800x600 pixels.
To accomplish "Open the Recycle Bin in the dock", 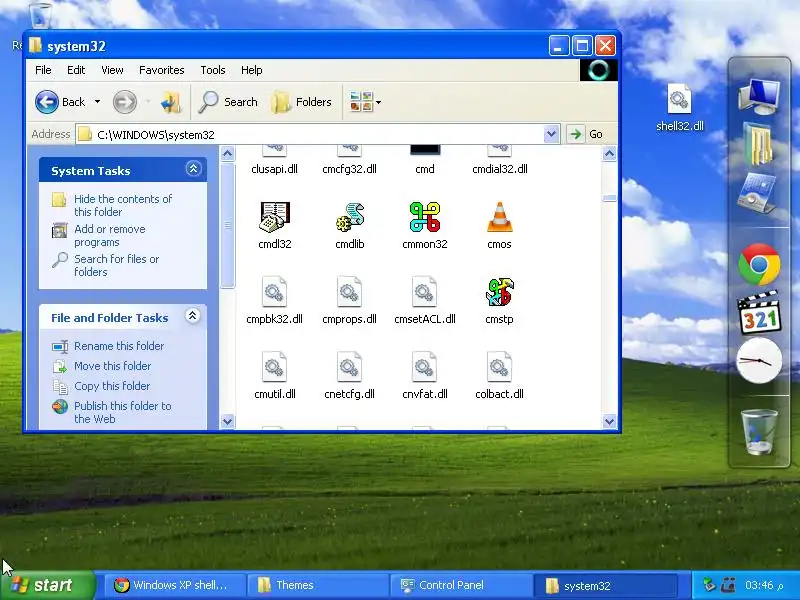I will [x=759, y=432].
